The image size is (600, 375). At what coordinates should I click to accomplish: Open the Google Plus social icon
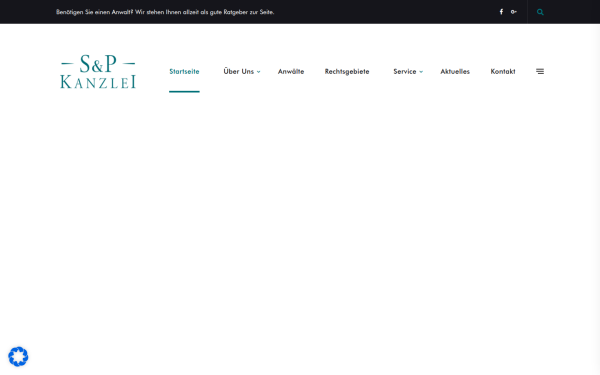click(514, 12)
